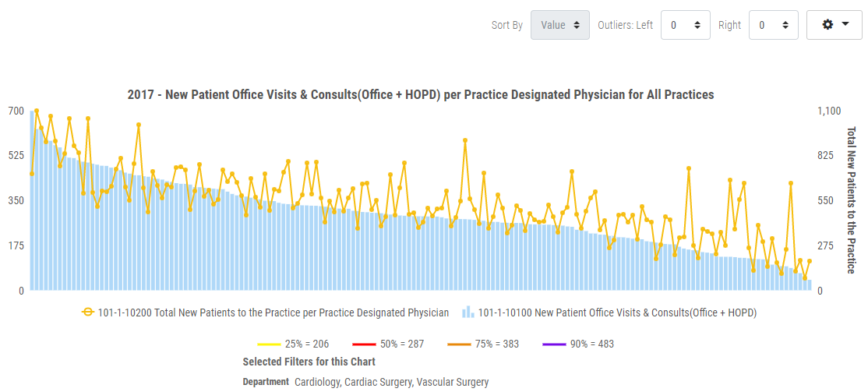Viewport: 868px width, 392px height.
Task: Click the Outliers Right number field
Action: (x=764, y=25)
